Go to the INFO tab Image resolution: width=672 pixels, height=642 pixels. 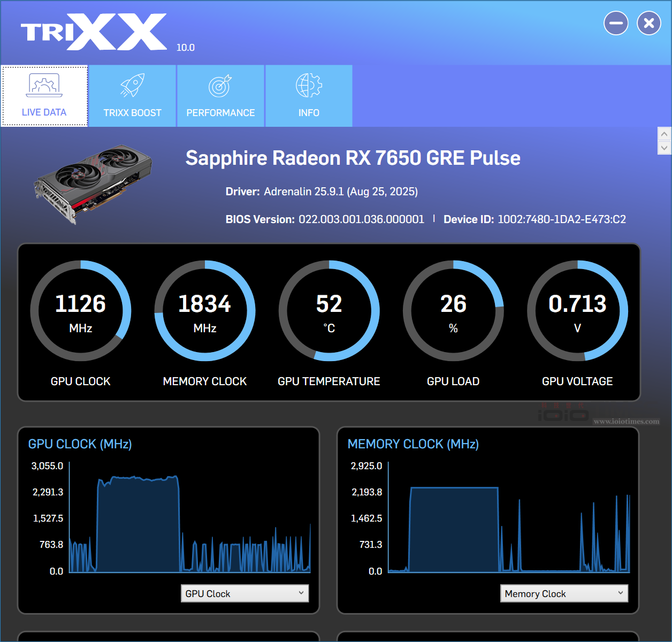[x=309, y=96]
